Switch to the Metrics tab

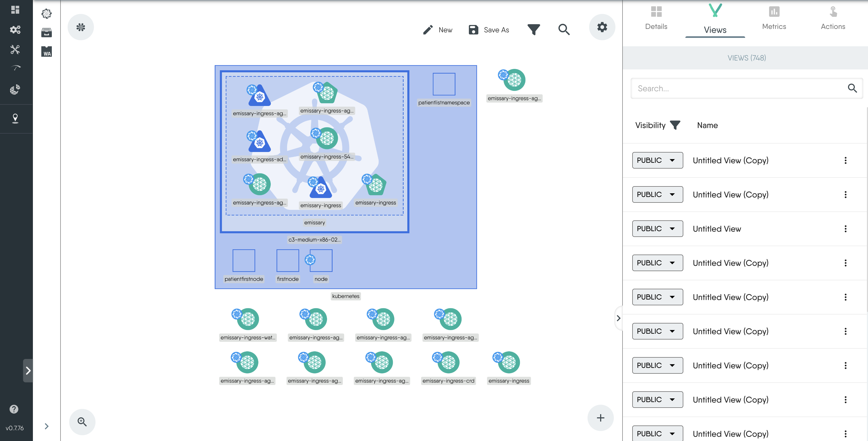click(774, 18)
